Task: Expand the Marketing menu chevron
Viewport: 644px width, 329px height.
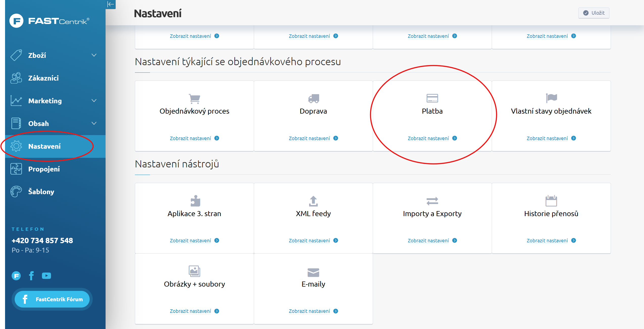Action: pos(94,101)
